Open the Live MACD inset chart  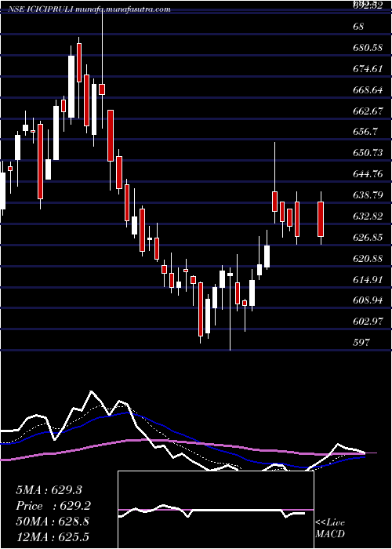coord(216,510)
